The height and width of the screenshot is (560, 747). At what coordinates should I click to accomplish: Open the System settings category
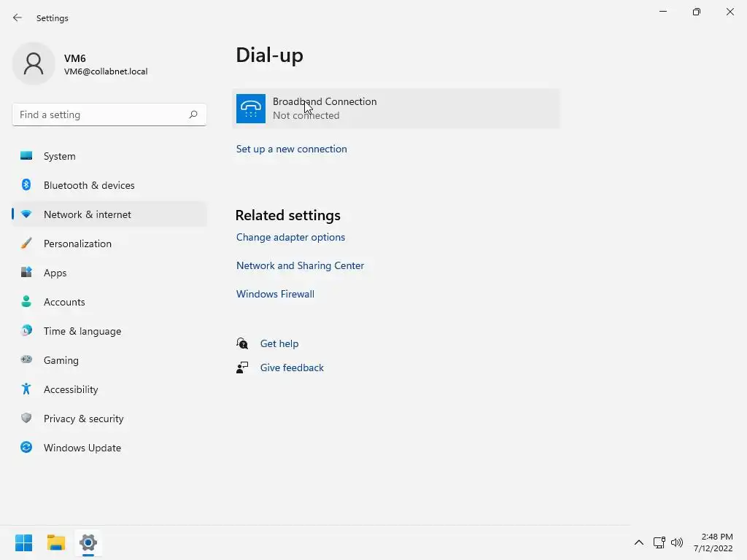click(60, 156)
